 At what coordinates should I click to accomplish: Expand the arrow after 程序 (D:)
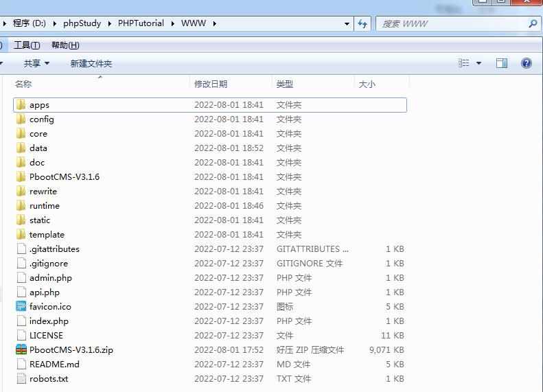55,23
